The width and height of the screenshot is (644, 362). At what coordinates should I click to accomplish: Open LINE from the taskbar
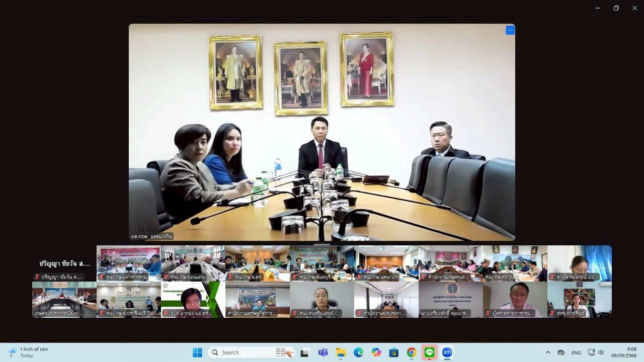click(x=429, y=352)
